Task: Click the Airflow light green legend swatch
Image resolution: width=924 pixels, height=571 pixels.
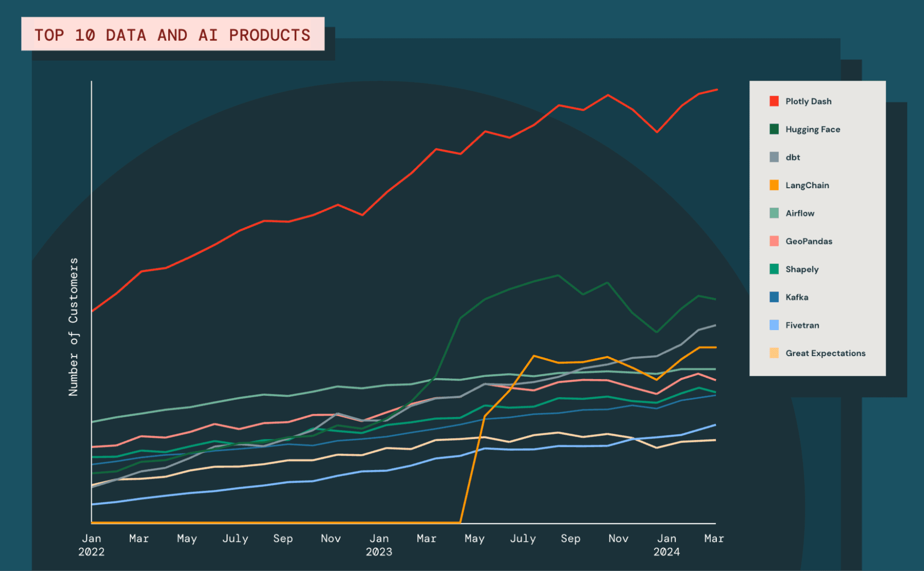Action: (774, 213)
